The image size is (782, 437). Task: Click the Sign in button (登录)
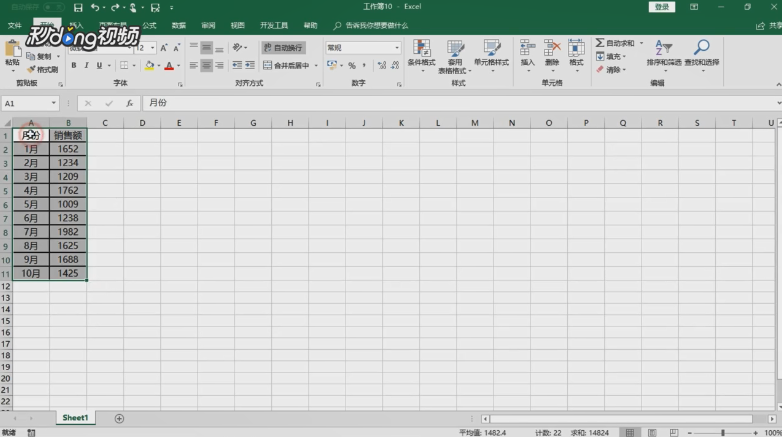coord(662,7)
